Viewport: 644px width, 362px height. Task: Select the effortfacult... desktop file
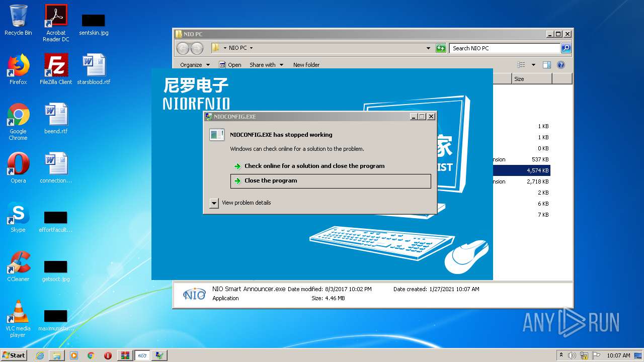point(56,222)
